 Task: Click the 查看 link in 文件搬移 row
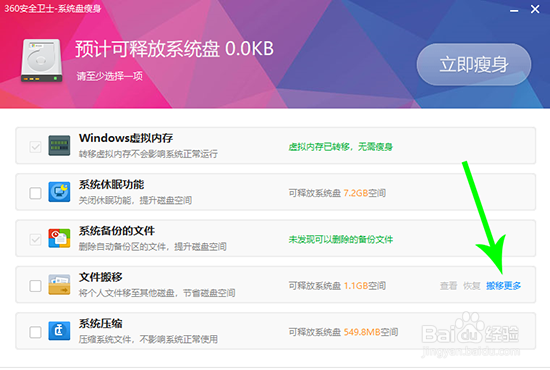449,286
